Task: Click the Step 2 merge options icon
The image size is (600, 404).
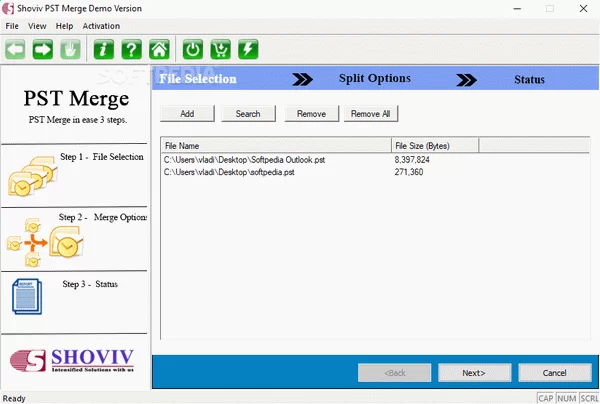Action: [x=44, y=242]
